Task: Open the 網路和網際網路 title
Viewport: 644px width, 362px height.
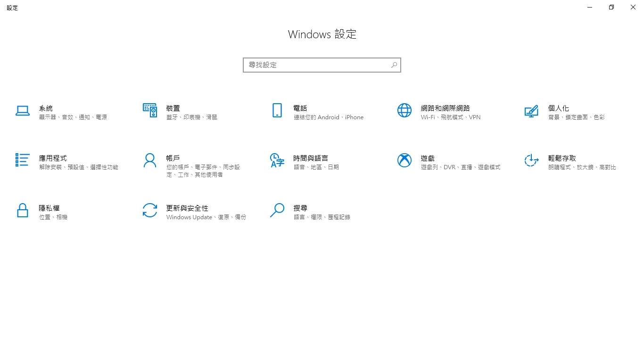Action: pos(446,108)
